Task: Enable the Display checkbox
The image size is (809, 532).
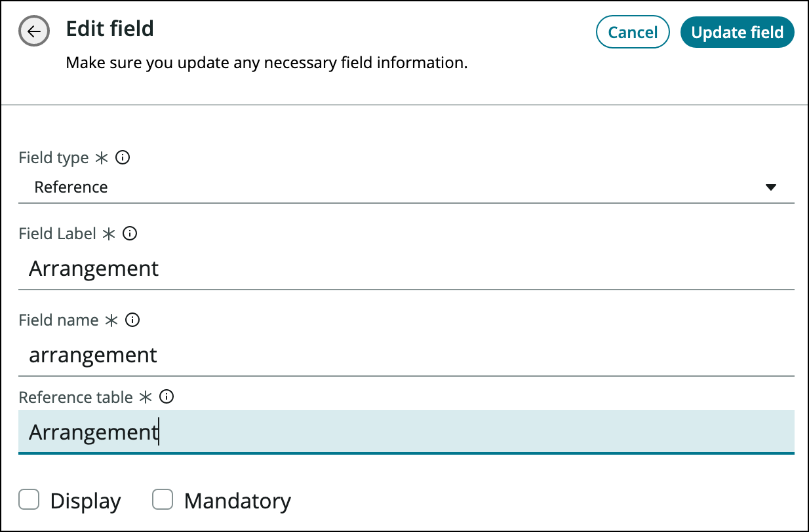Action: point(29,501)
